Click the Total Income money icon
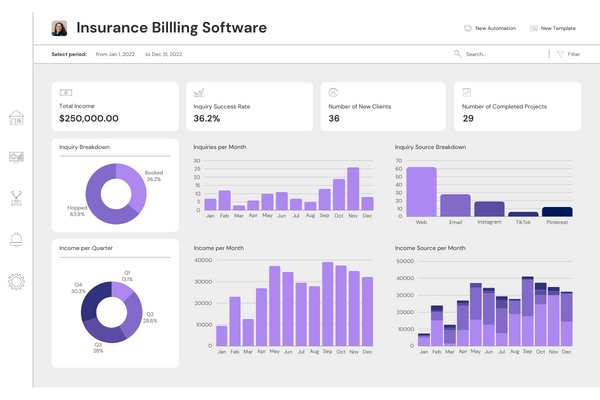This screenshot has height=400, width=600. pos(66,92)
